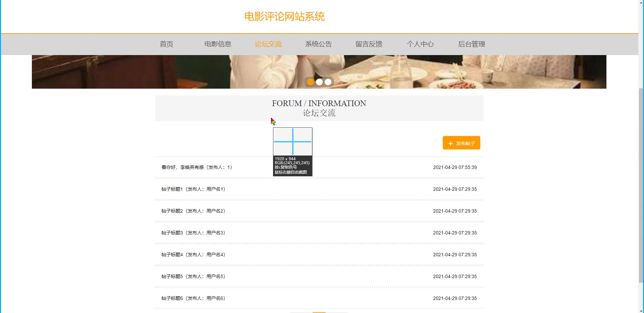The width and height of the screenshot is (644, 313).
Task: Select the third carousel indicator dot
Action: [x=328, y=82]
